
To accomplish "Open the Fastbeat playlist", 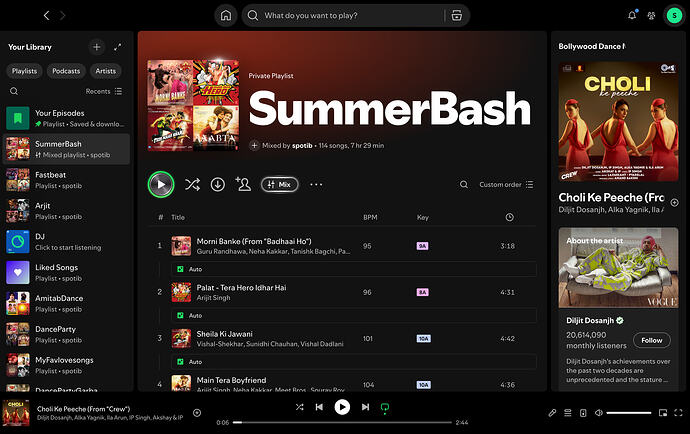I will click(x=66, y=180).
